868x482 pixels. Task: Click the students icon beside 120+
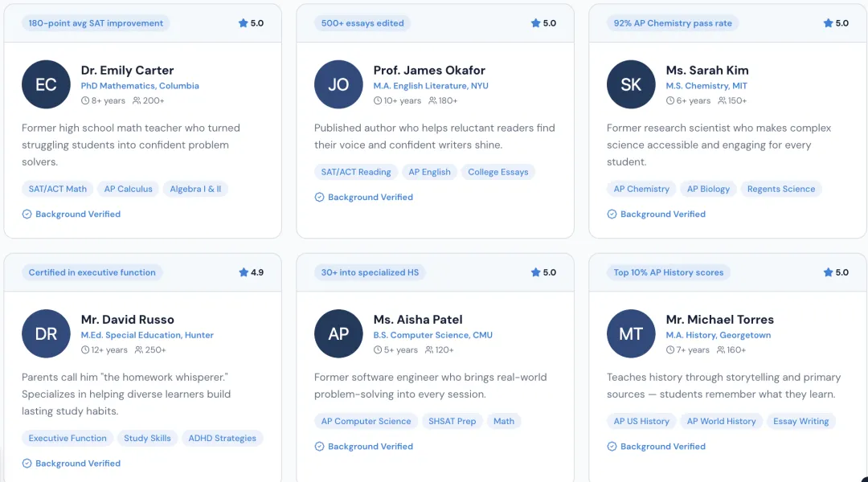(428, 349)
